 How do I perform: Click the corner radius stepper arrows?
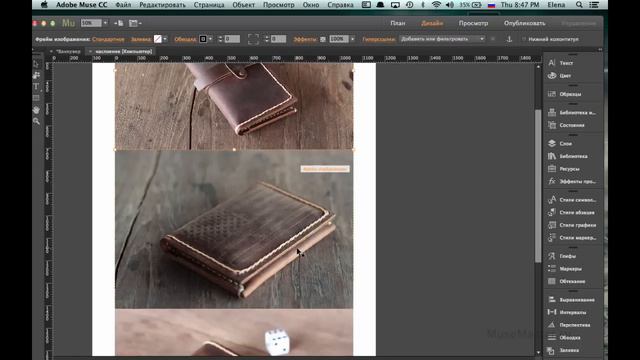click(267, 39)
